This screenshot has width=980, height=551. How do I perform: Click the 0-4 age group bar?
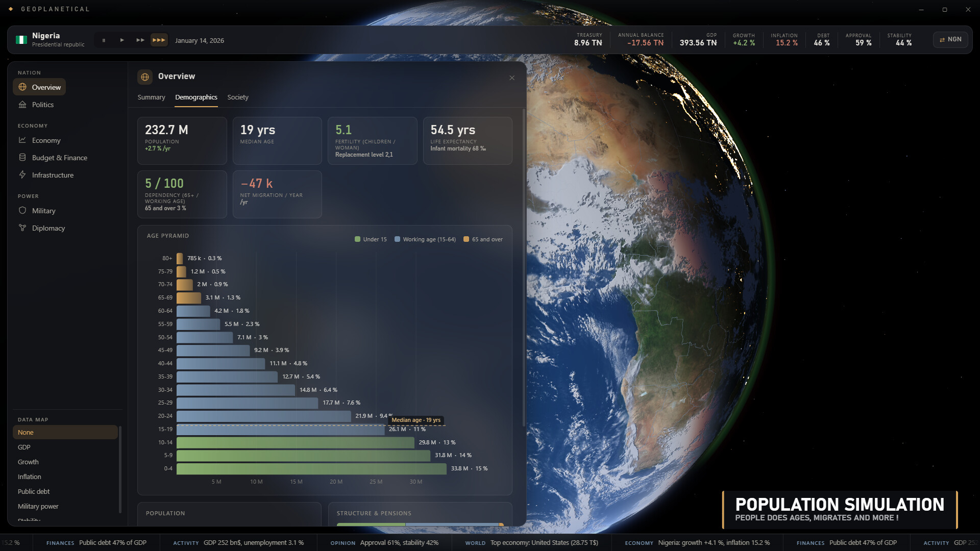click(311, 469)
